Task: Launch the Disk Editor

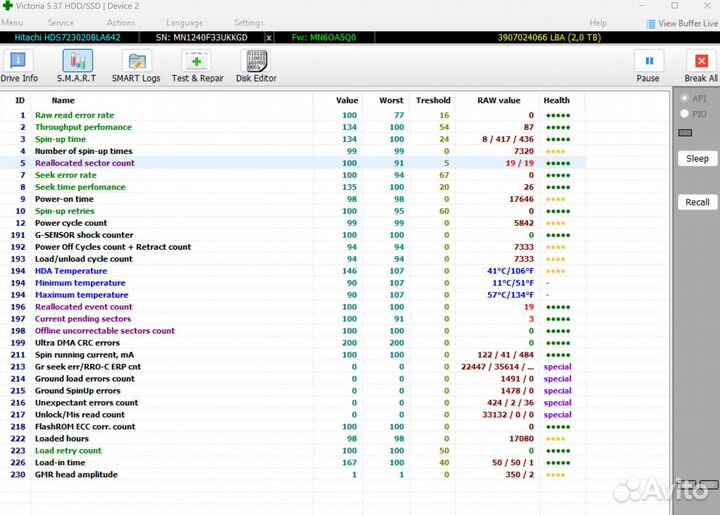Action: tap(256, 66)
